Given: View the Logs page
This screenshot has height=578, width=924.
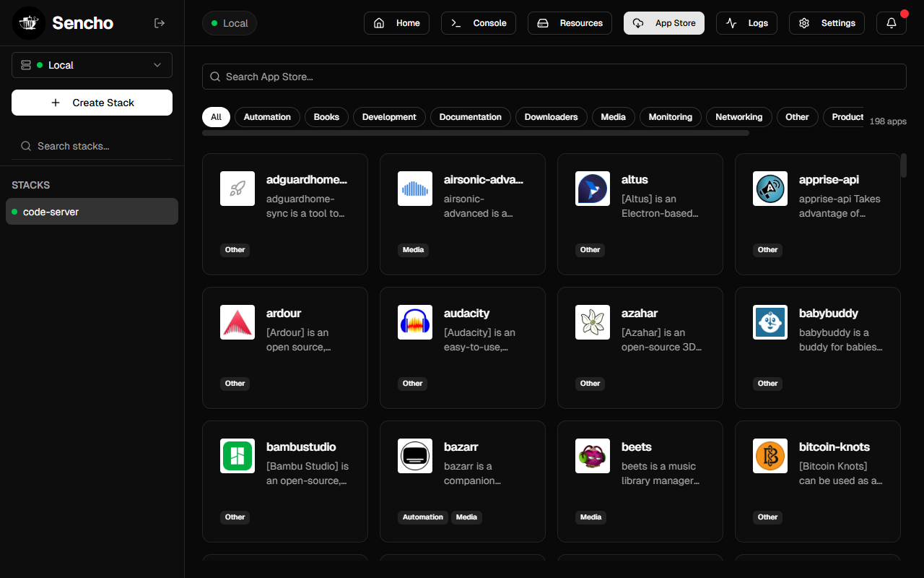Looking at the screenshot, I should (x=746, y=23).
